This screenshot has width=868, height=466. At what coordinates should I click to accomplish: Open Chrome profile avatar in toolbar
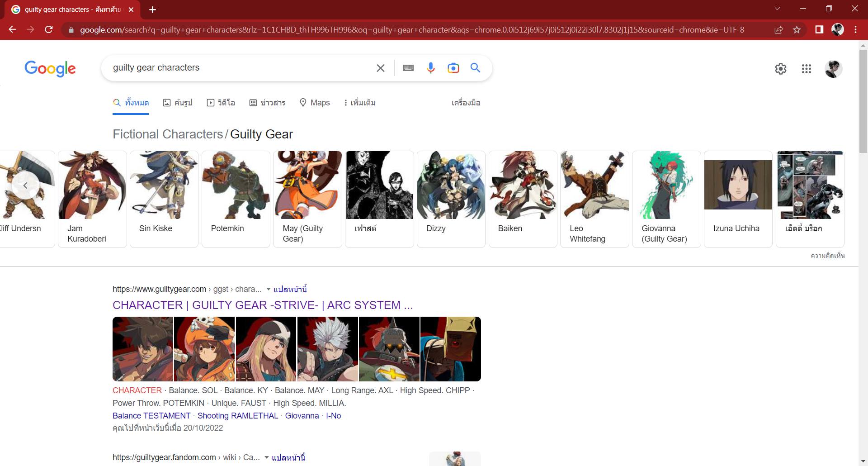[838, 30]
